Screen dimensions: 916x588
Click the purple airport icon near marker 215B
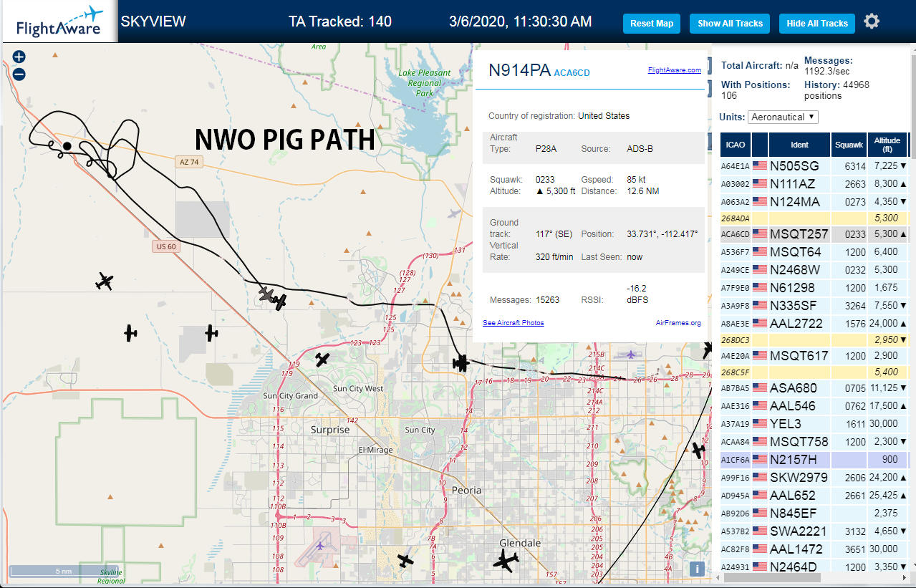(x=630, y=355)
